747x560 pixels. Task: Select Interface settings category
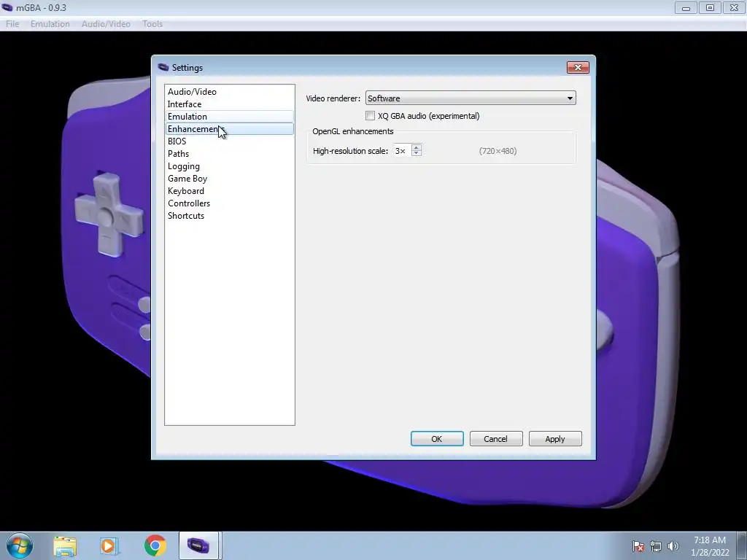click(x=230, y=104)
